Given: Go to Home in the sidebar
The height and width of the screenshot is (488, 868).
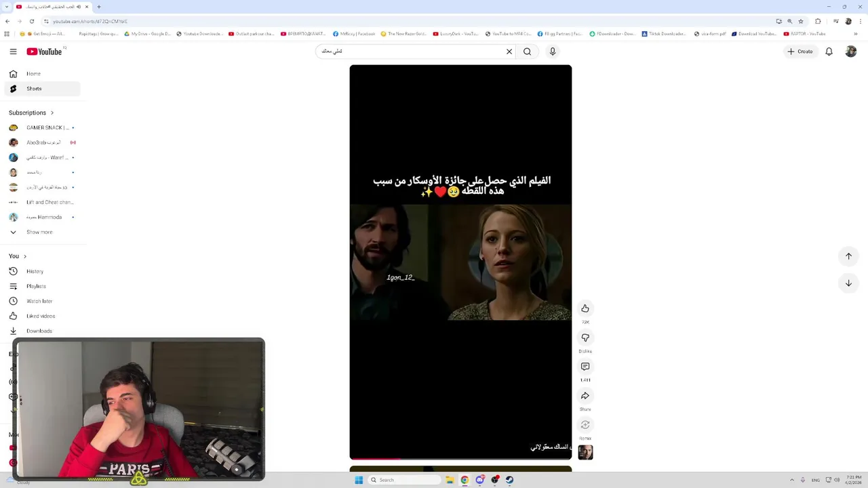Looking at the screenshot, I should (x=42, y=74).
